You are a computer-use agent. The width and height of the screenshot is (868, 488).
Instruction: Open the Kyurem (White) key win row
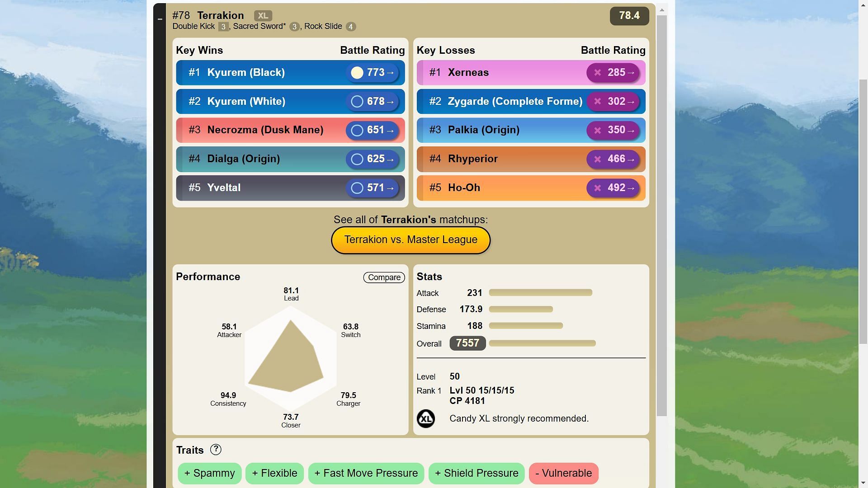click(290, 101)
